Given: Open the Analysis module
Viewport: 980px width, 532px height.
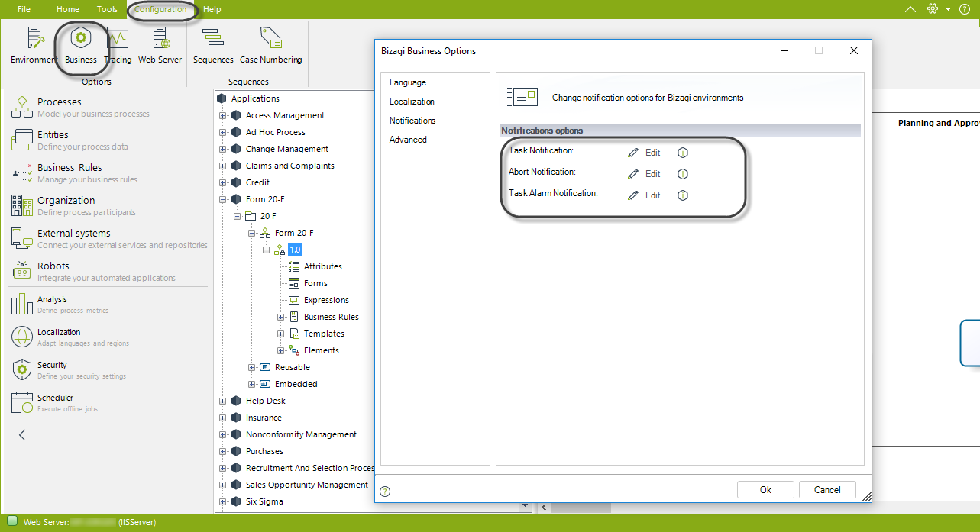Looking at the screenshot, I should pos(108,304).
